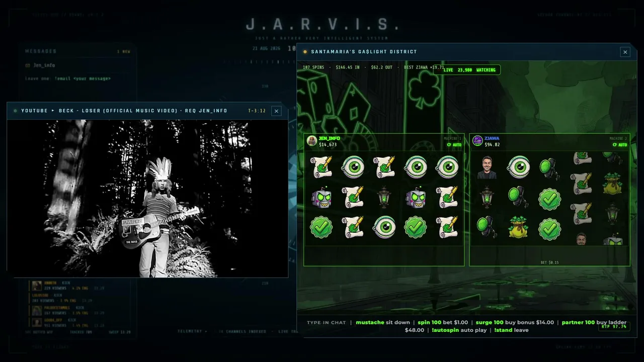This screenshot has width=644, height=362.
Task: Select the checkmark badge in JEN_INFO's first reel
Action: pos(321,227)
